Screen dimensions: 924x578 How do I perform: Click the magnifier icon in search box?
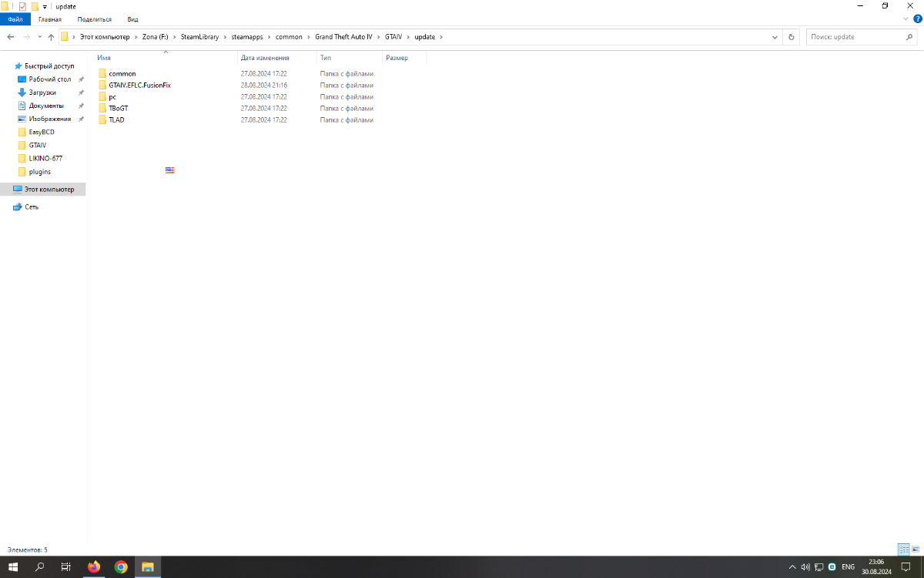[909, 36]
